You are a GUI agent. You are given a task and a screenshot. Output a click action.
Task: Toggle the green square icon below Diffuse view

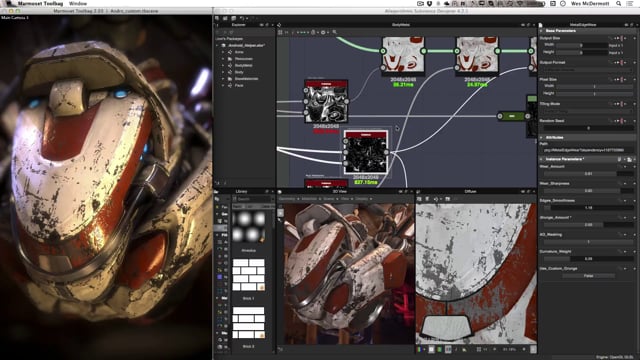[x=440, y=349]
